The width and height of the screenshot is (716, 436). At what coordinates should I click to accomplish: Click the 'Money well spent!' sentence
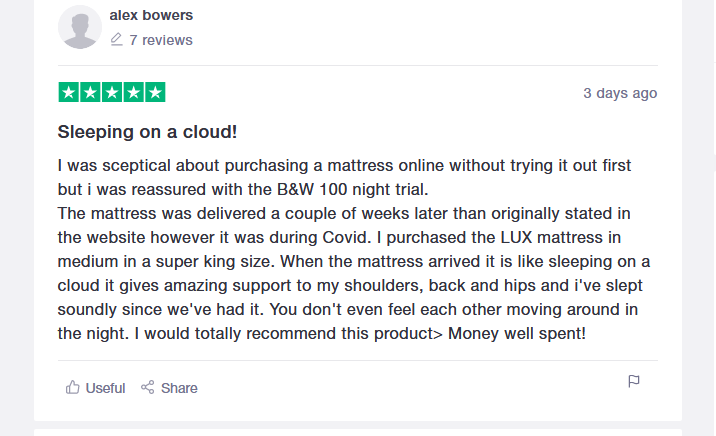(x=516, y=334)
